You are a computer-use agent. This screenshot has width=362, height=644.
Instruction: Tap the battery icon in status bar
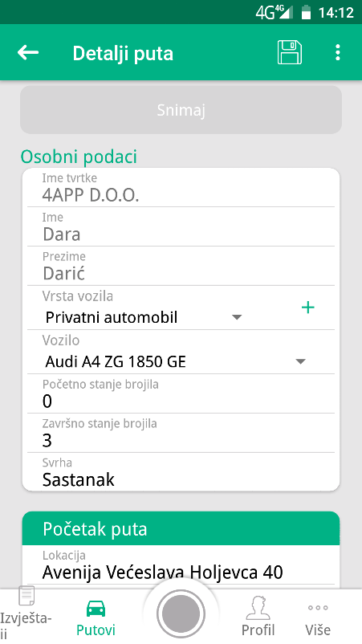(x=306, y=12)
